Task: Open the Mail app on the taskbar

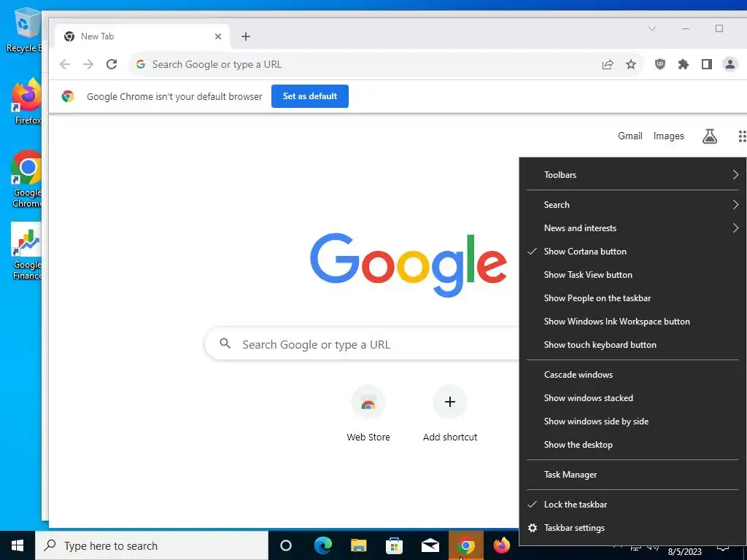Action: 430,545
